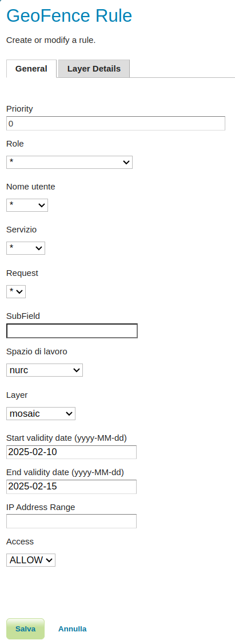Cancel with the Annulla link
Screen dimensions: 235x644
72,629
